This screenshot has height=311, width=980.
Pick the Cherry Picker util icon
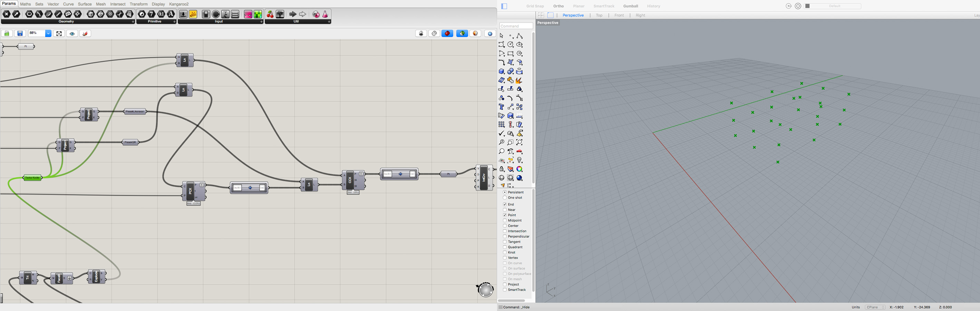tap(270, 14)
